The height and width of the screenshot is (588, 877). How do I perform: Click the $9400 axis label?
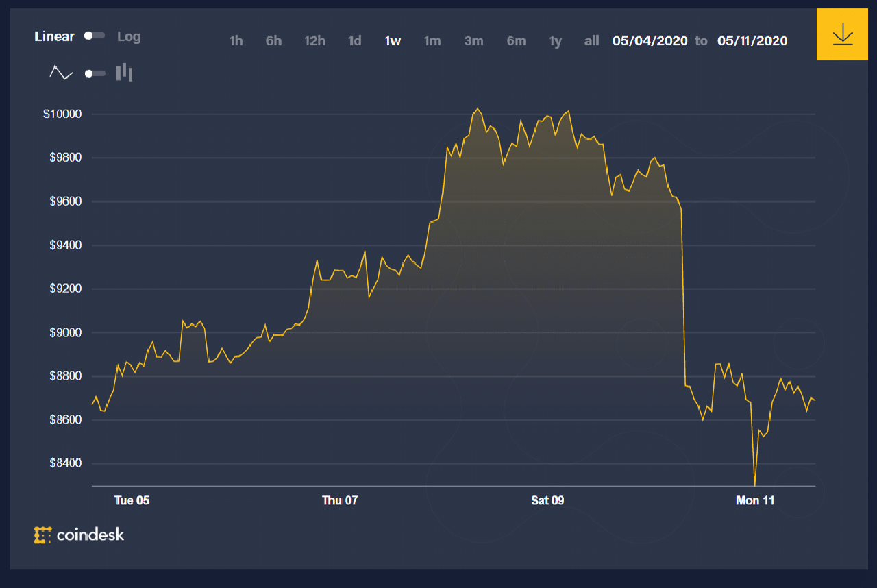coord(65,245)
